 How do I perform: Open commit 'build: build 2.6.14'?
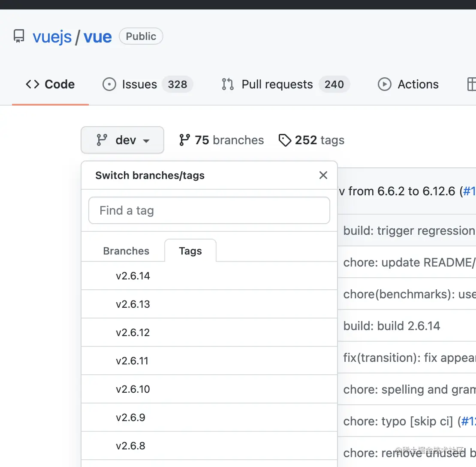pos(392,326)
